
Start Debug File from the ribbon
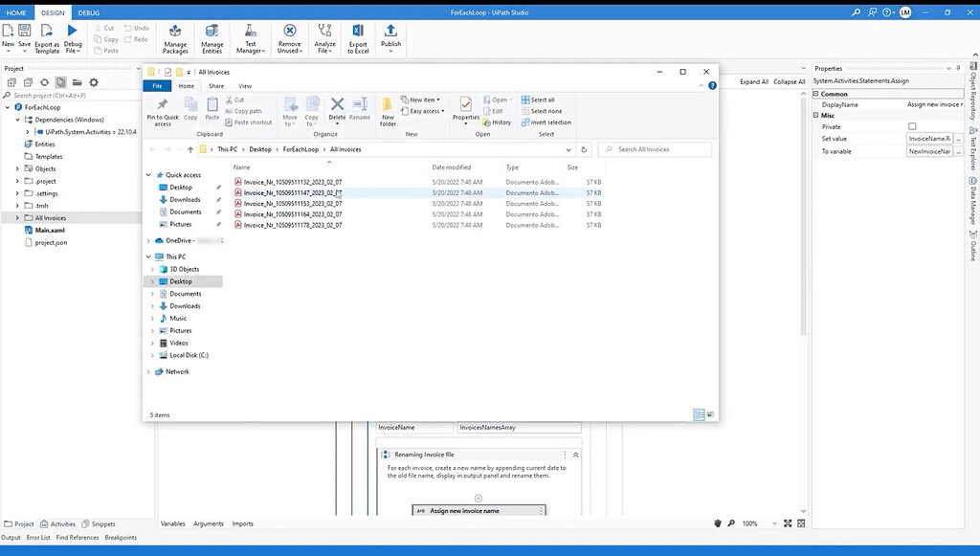point(74,36)
